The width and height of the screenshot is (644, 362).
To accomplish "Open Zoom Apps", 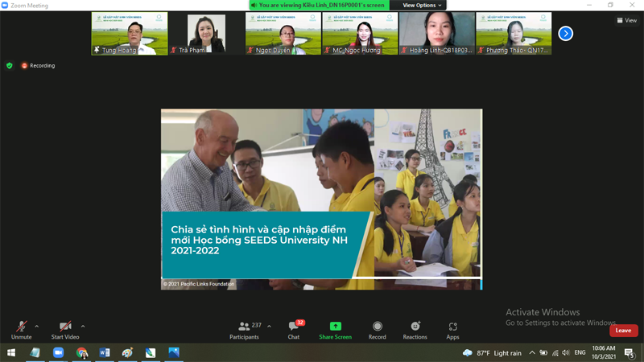I will pyautogui.click(x=452, y=330).
